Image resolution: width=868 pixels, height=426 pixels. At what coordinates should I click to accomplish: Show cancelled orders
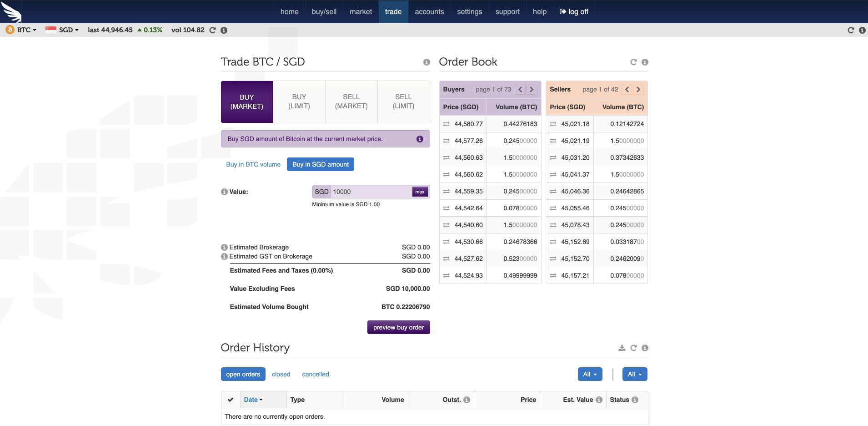coord(316,374)
